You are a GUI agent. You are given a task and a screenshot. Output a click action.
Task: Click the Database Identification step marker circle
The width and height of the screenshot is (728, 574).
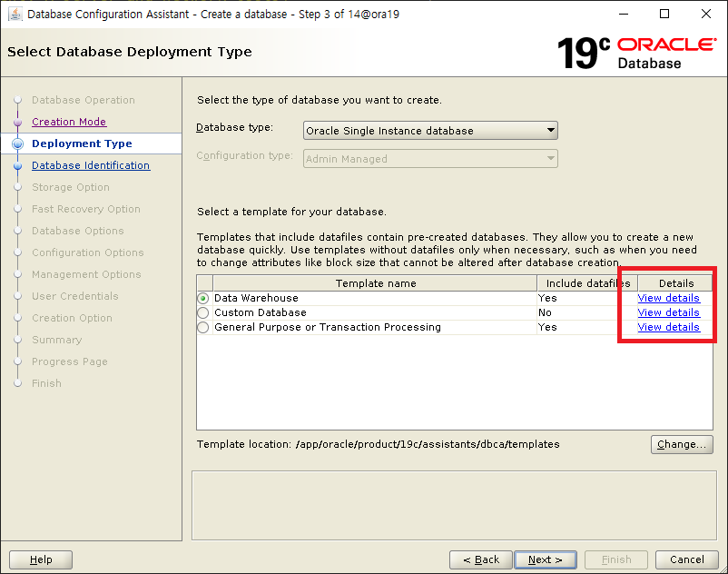[x=17, y=166]
